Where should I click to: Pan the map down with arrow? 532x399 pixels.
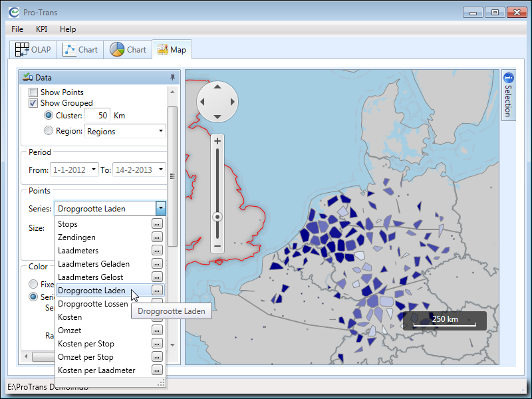[217, 117]
